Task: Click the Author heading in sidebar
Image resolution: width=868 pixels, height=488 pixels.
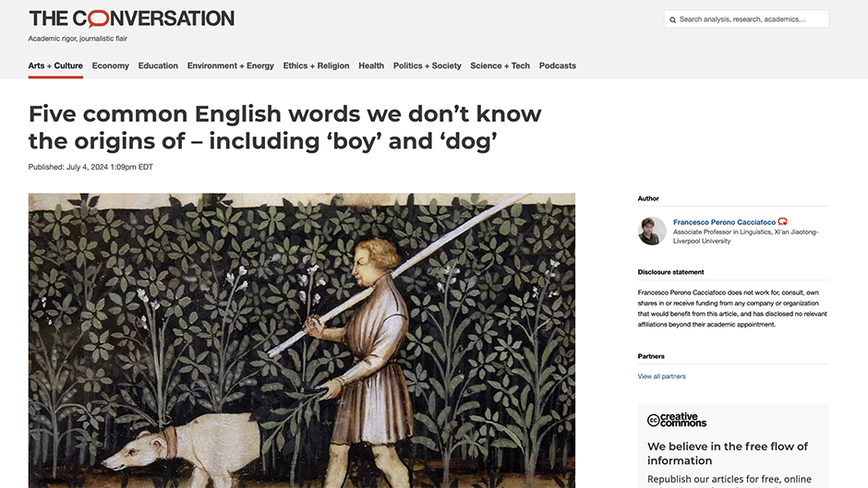Action: (648, 198)
